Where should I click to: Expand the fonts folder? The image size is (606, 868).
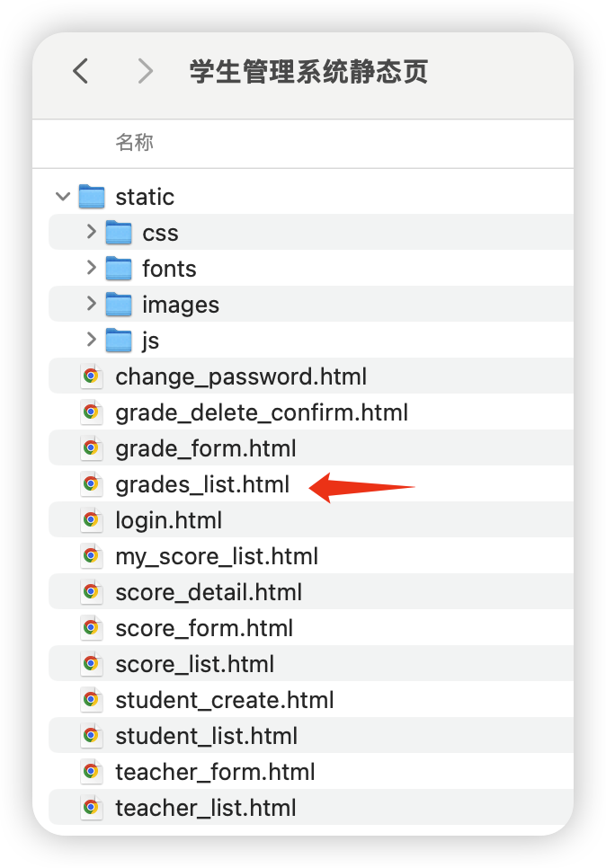pyautogui.click(x=91, y=269)
